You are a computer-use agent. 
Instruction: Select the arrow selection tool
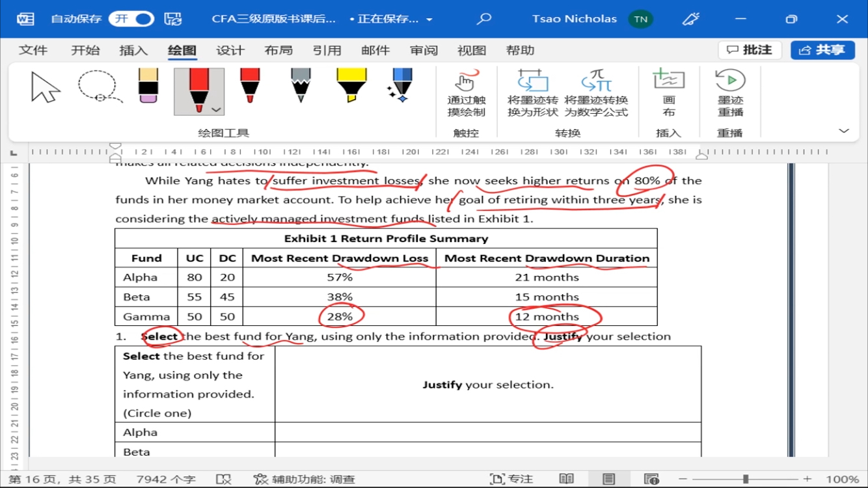pyautogui.click(x=46, y=88)
